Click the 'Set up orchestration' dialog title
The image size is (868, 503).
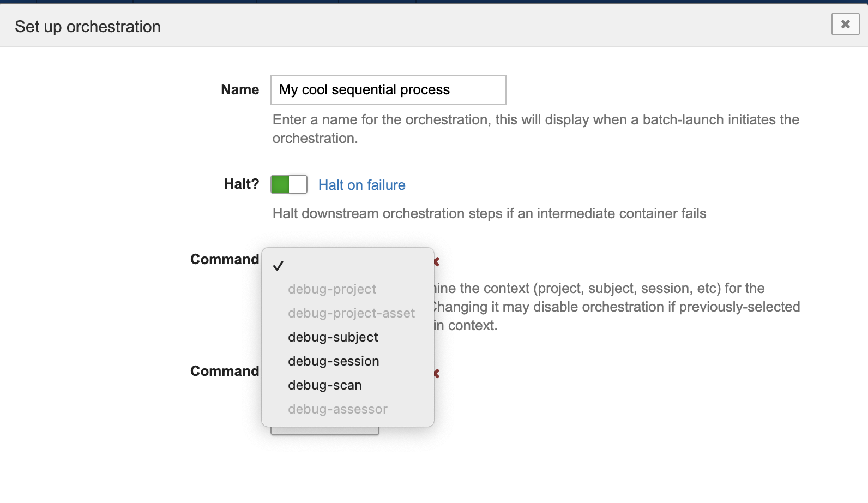tap(88, 27)
